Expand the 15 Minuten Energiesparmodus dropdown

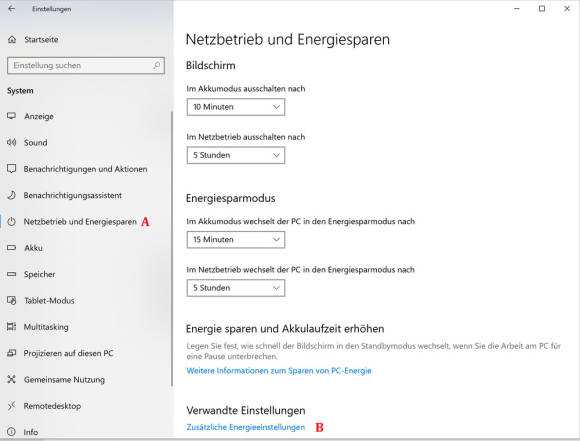236,239
